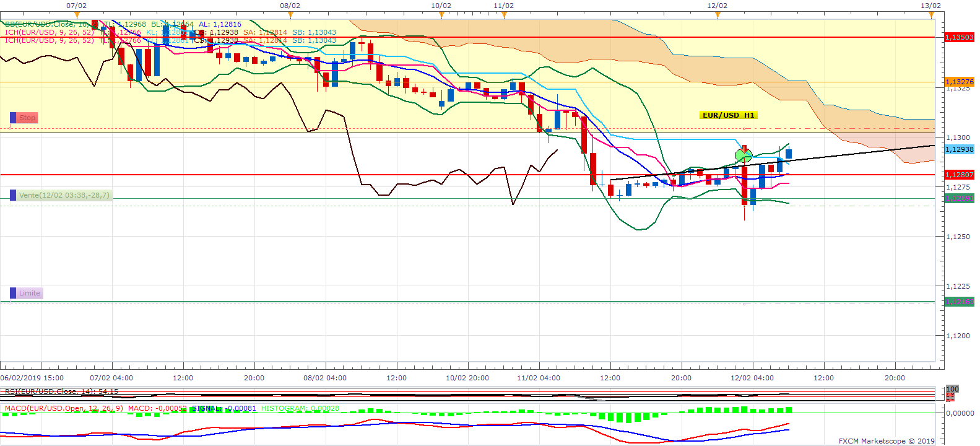
Task: Select the Limite order label
Action: (30, 293)
